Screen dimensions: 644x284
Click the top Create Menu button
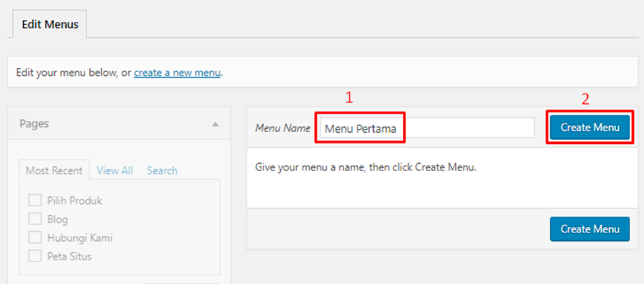click(x=590, y=127)
